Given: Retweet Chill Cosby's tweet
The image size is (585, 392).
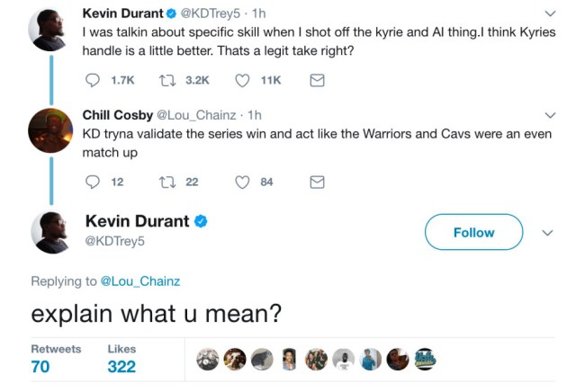Looking at the screenshot, I should (168, 182).
